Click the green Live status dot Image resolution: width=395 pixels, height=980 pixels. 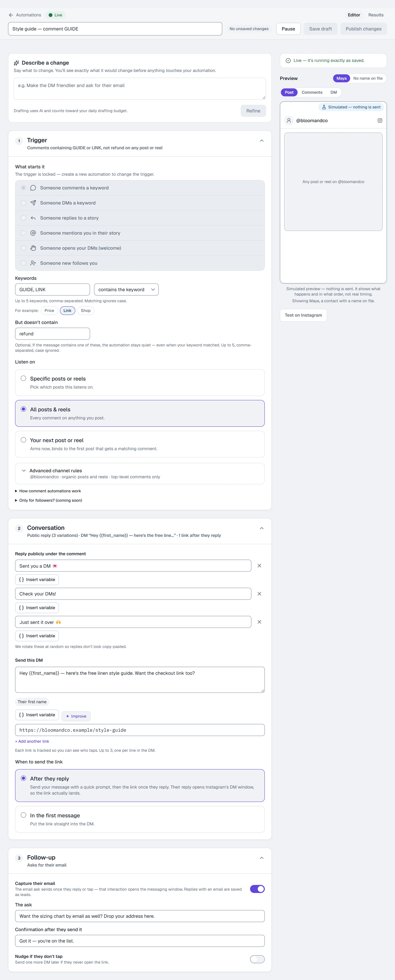(x=51, y=15)
